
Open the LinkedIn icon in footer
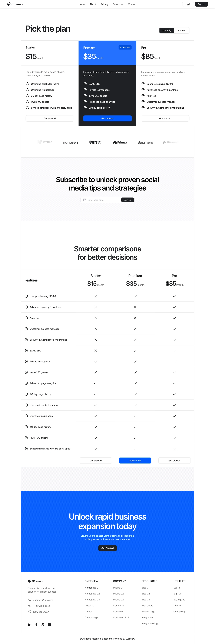coord(30,624)
